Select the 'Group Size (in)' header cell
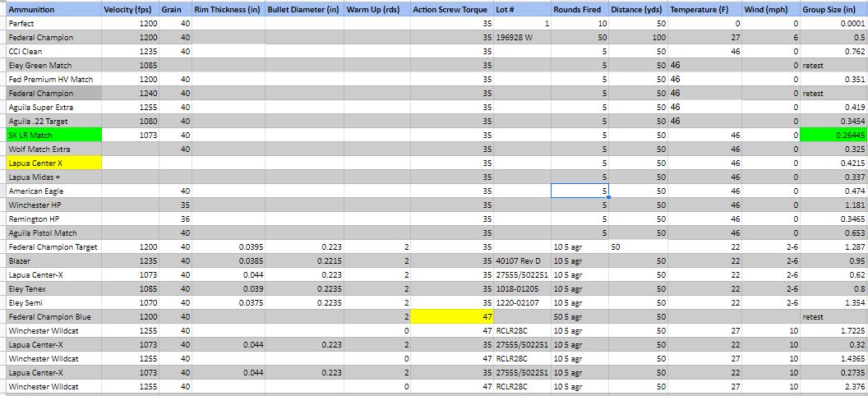 click(x=833, y=10)
